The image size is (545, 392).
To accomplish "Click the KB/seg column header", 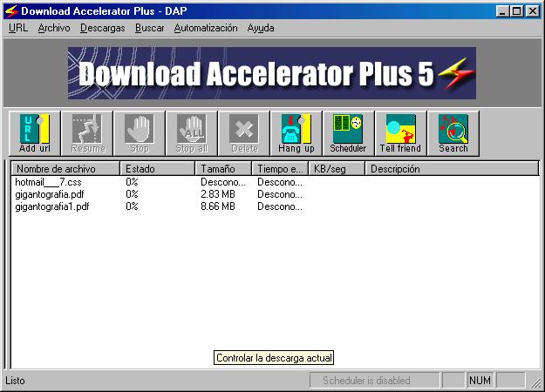I will (337, 169).
